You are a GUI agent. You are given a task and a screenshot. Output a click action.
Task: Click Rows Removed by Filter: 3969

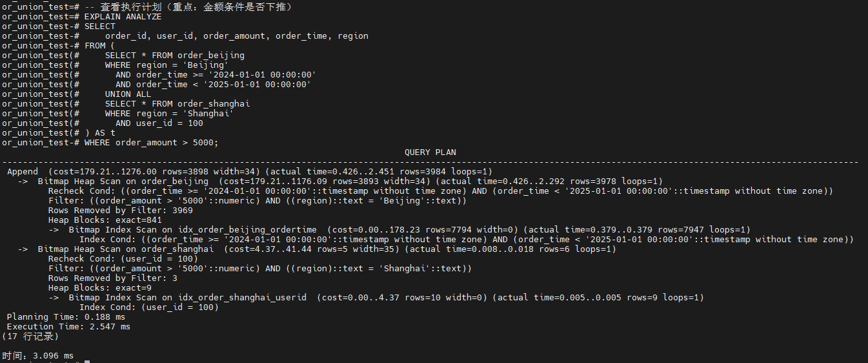pyautogui.click(x=120, y=211)
